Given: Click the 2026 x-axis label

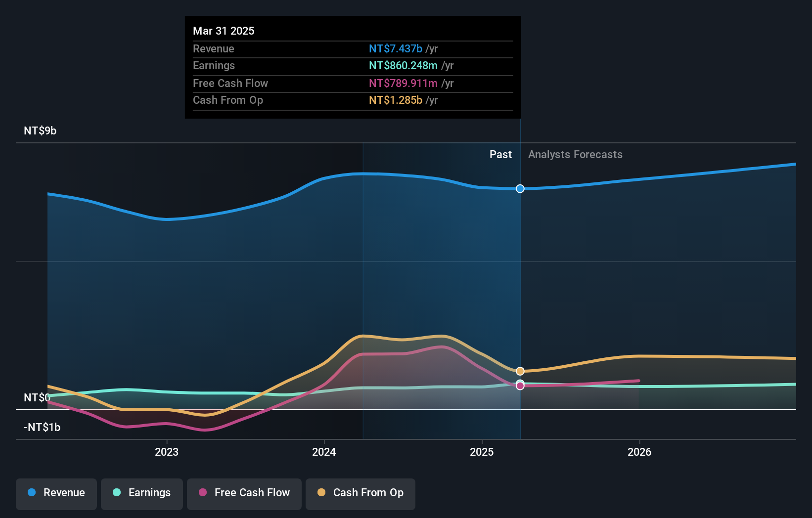Looking at the screenshot, I should (x=639, y=452).
